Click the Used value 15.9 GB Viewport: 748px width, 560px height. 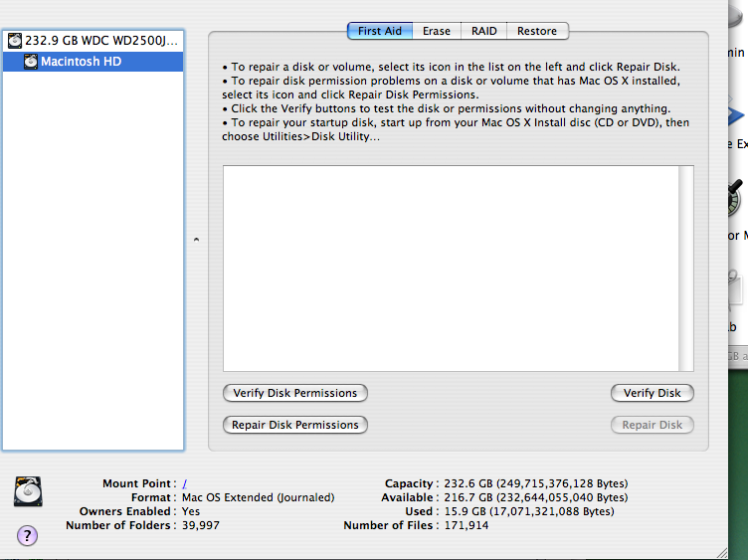point(529,511)
